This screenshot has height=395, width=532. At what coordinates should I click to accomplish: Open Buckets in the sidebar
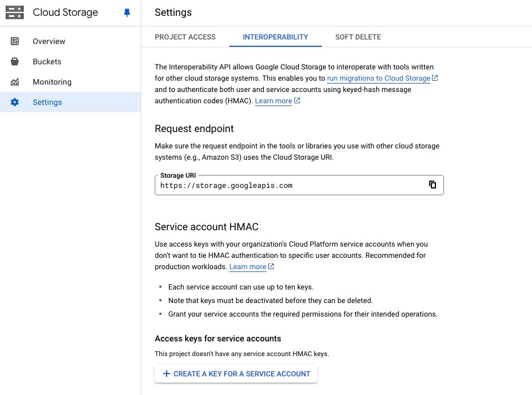click(70, 62)
